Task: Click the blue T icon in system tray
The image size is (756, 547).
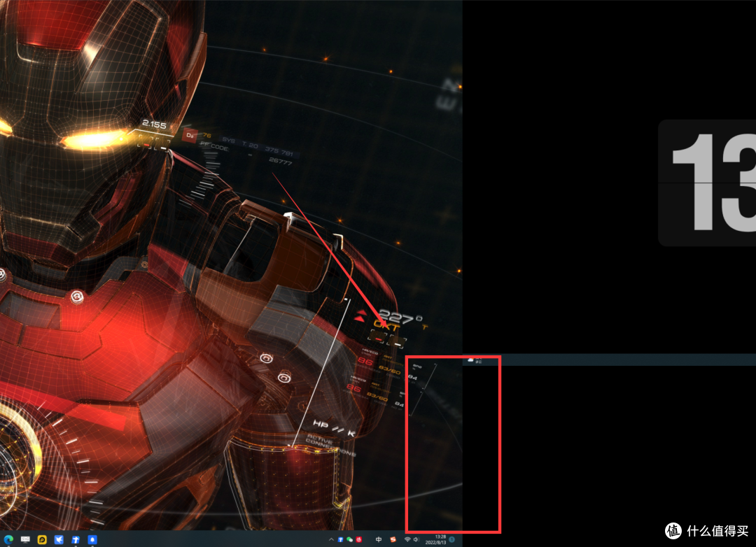Action: (340, 539)
